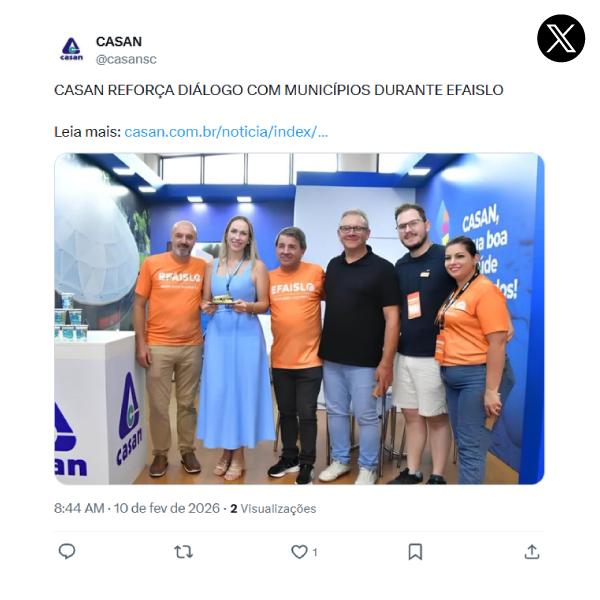This screenshot has height=600, width=600.
Task: Click the woman in blue dress in photo
Action: 235,346
